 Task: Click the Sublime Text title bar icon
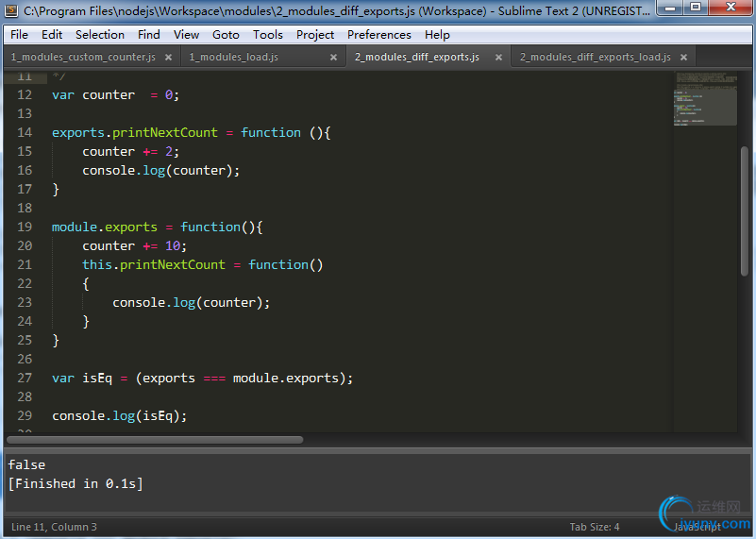point(11,10)
